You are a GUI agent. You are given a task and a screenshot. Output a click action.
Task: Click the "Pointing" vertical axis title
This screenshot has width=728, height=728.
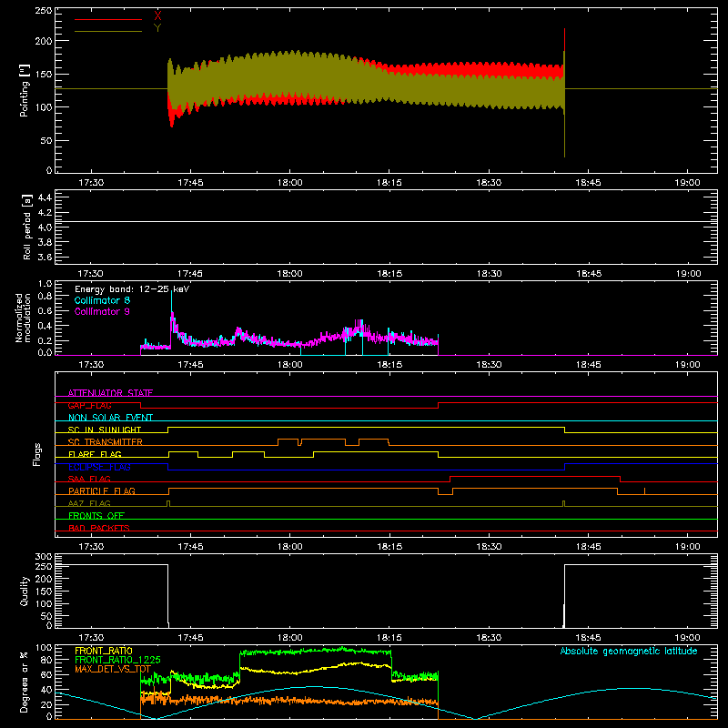pyautogui.click(x=25, y=91)
